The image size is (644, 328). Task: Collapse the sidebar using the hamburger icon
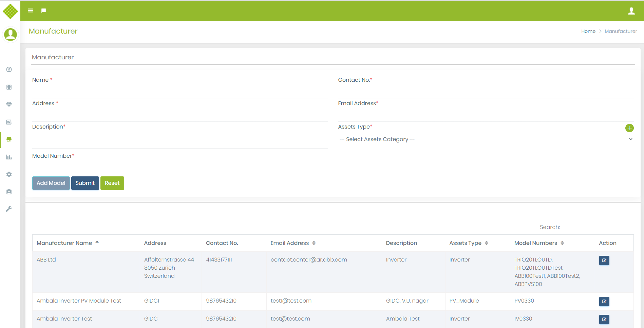click(30, 11)
